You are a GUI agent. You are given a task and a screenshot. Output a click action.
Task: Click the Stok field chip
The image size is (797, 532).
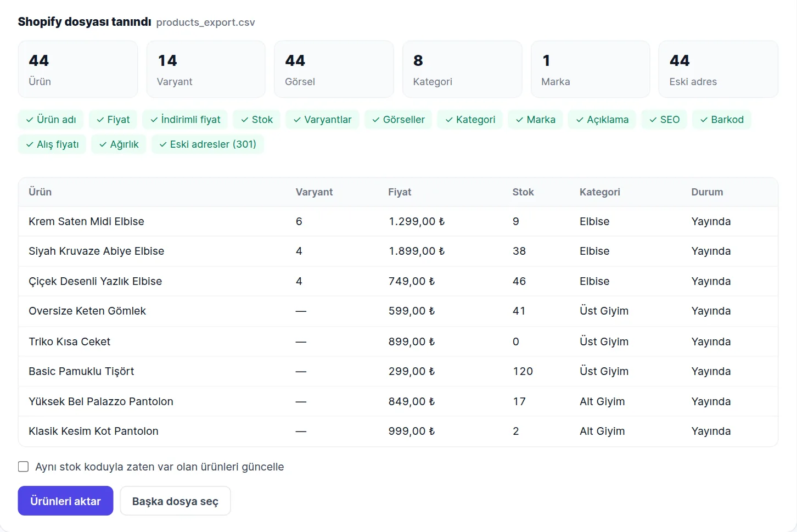[x=257, y=120]
